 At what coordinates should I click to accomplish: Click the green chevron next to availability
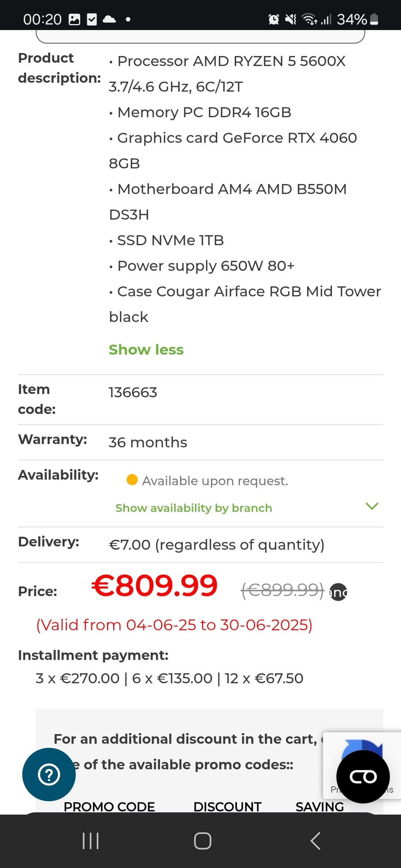[372, 506]
